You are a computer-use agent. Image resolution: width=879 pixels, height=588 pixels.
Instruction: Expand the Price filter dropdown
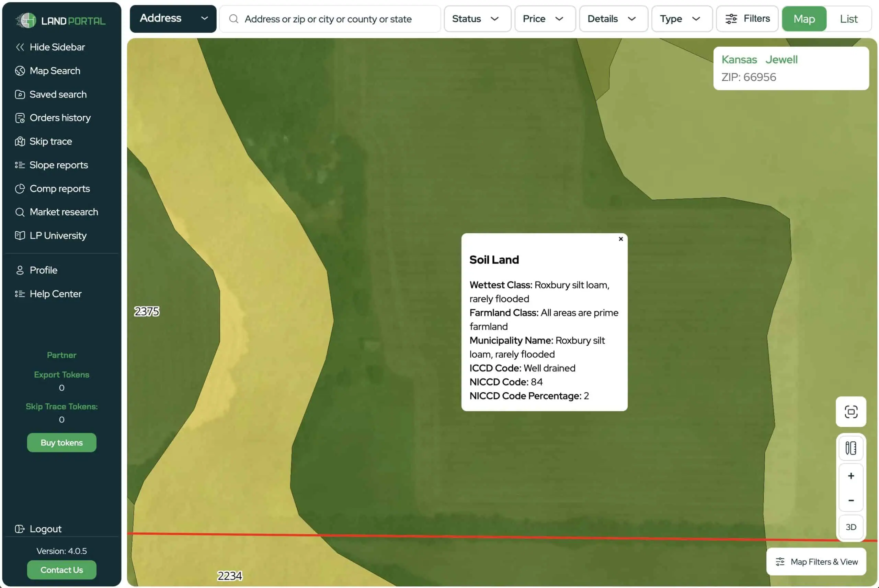coord(545,19)
